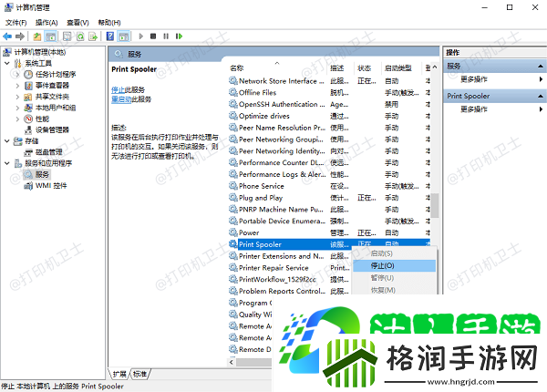
Task: Click the gear icon of Power service
Action: point(232,232)
